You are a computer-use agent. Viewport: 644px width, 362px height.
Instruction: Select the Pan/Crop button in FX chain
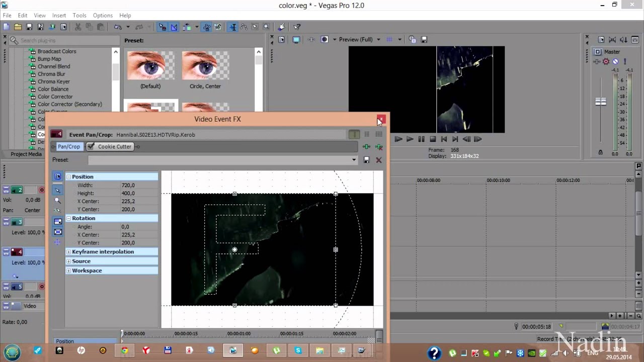[x=68, y=146]
